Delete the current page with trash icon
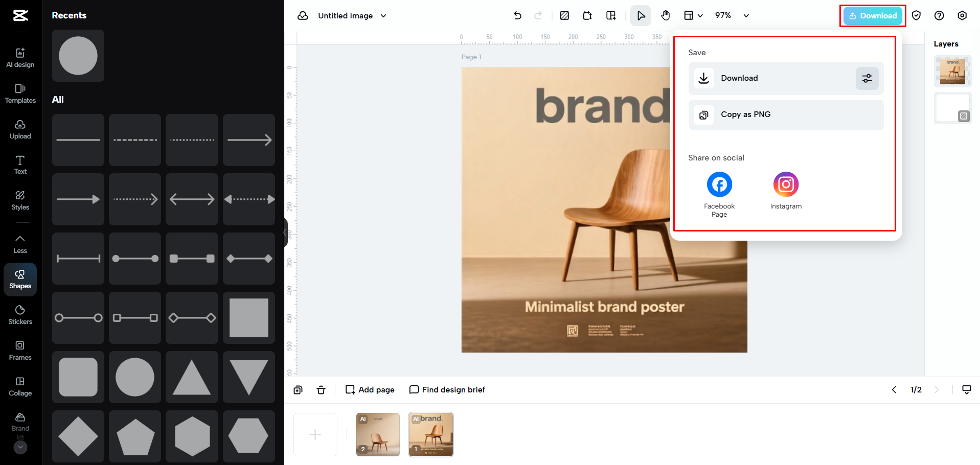980x465 pixels. point(321,390)
